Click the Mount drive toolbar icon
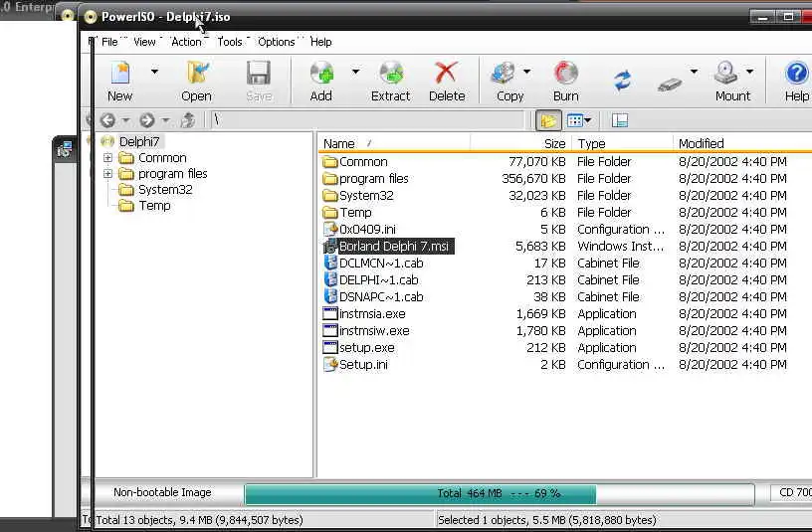 point(725,73)
